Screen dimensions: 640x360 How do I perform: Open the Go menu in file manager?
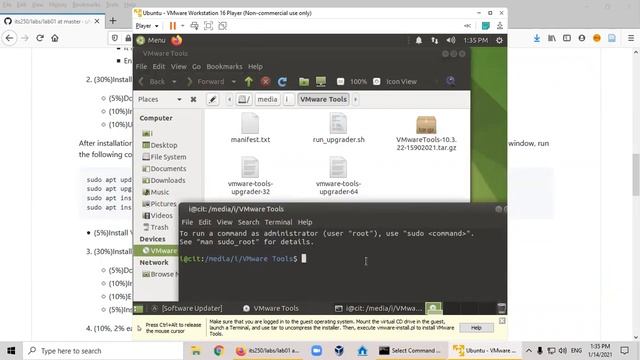point(196,67)
